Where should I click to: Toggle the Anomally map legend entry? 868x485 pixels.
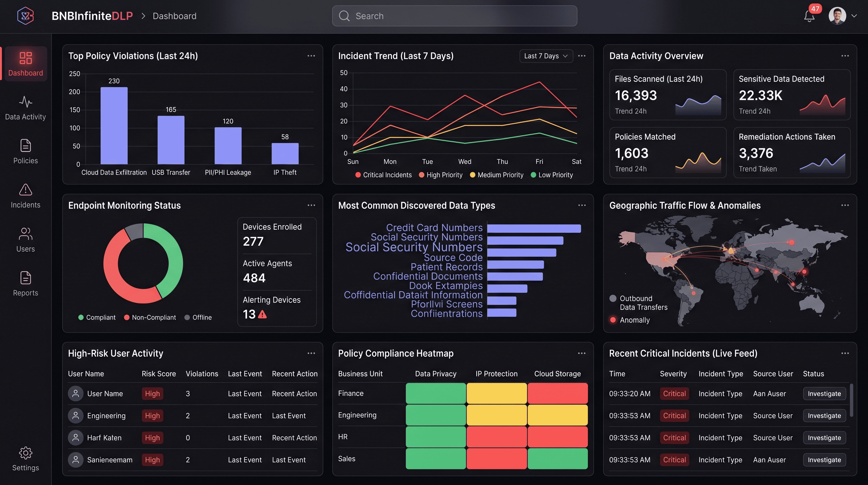pos(630,320)
